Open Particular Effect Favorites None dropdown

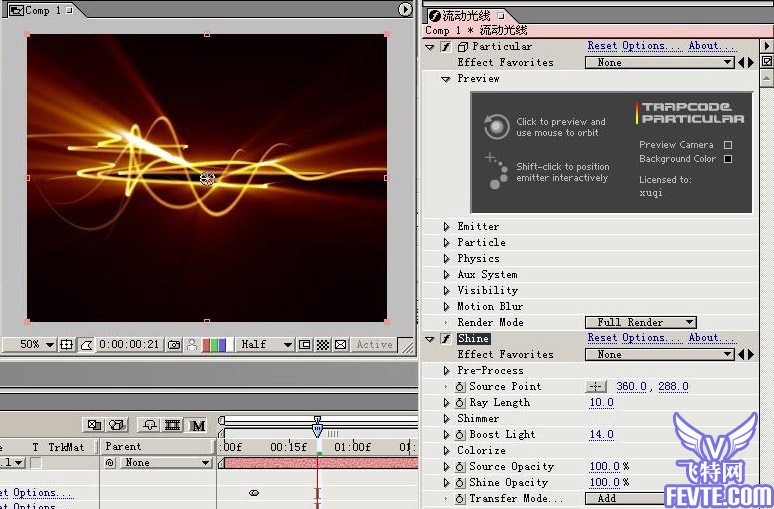point(659,63)
